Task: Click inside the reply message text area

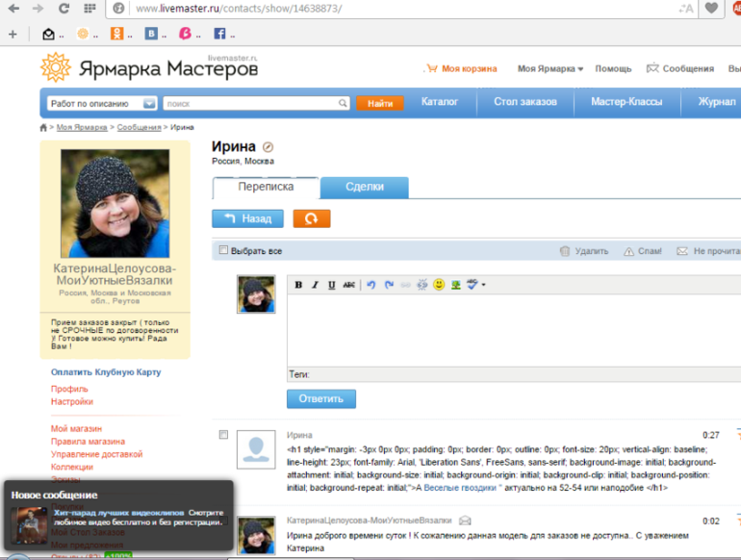Action: pyautogui.click(x=514, y=330)
